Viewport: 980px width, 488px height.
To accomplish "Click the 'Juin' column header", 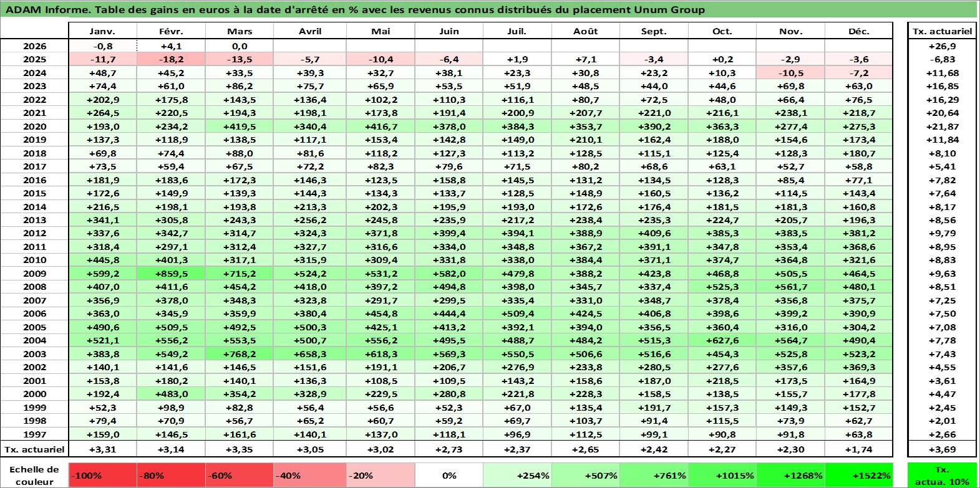I will tap(449, 31).
